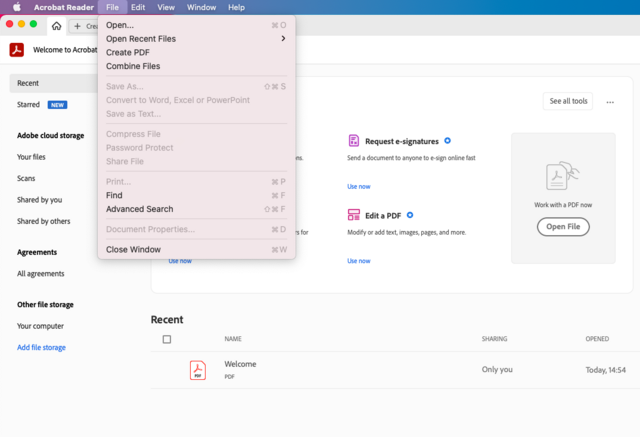Open Your computer under Other file storage
Screen dimensions: 640x437
click(40, 326)
